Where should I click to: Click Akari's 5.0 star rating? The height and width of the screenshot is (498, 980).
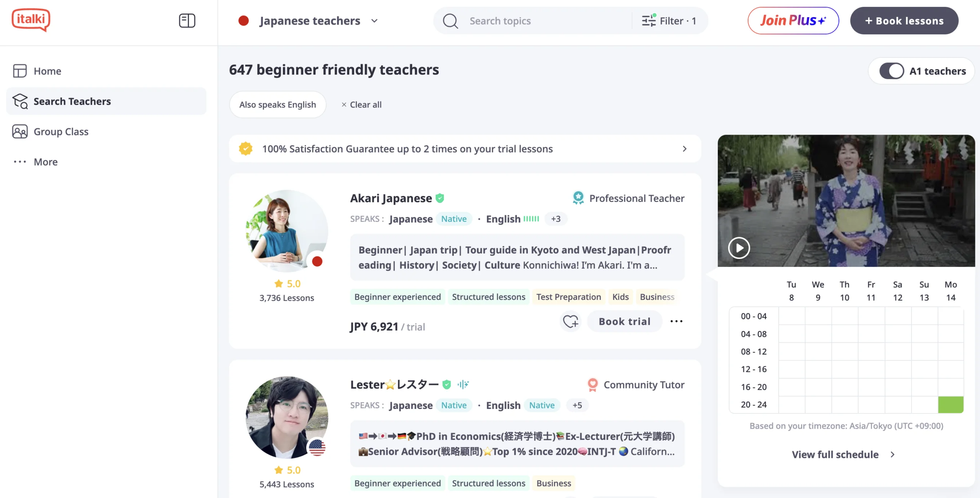pyautogui.click(x=287, y=283)
